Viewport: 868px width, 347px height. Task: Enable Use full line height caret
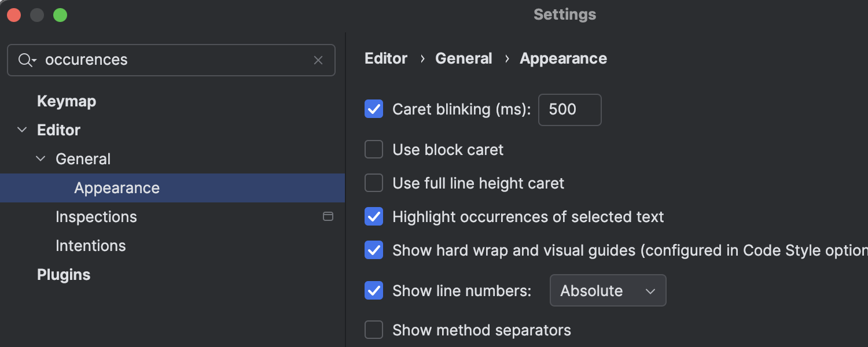click(x=374, y=183)
